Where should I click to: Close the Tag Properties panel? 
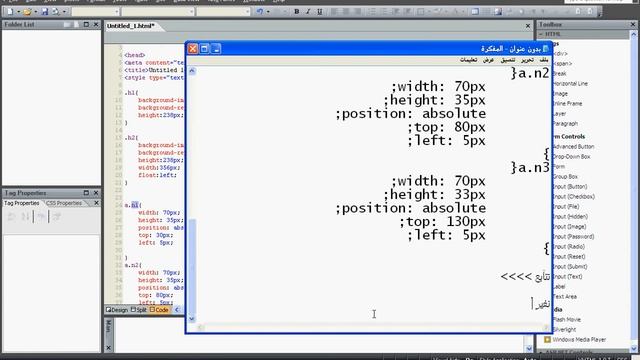(x=96, y=193)
